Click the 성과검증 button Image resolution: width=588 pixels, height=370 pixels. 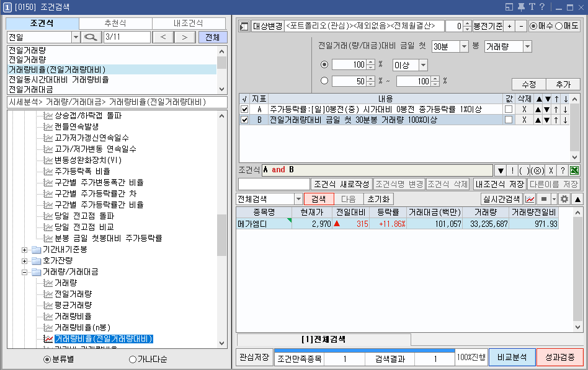pos(560,357)
